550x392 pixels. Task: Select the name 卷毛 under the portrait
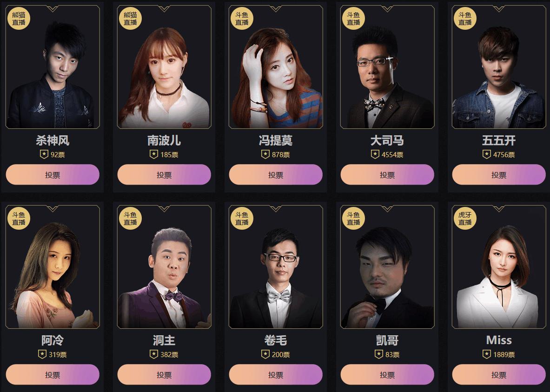[276, 340]
